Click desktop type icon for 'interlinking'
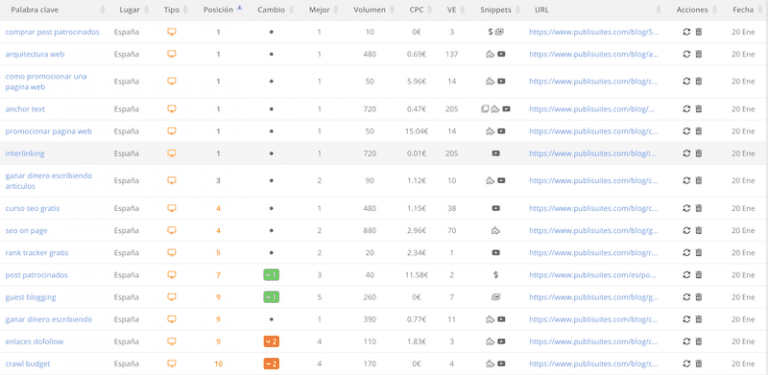The height and width of the screenshot is (375, 768). [171, 154]
